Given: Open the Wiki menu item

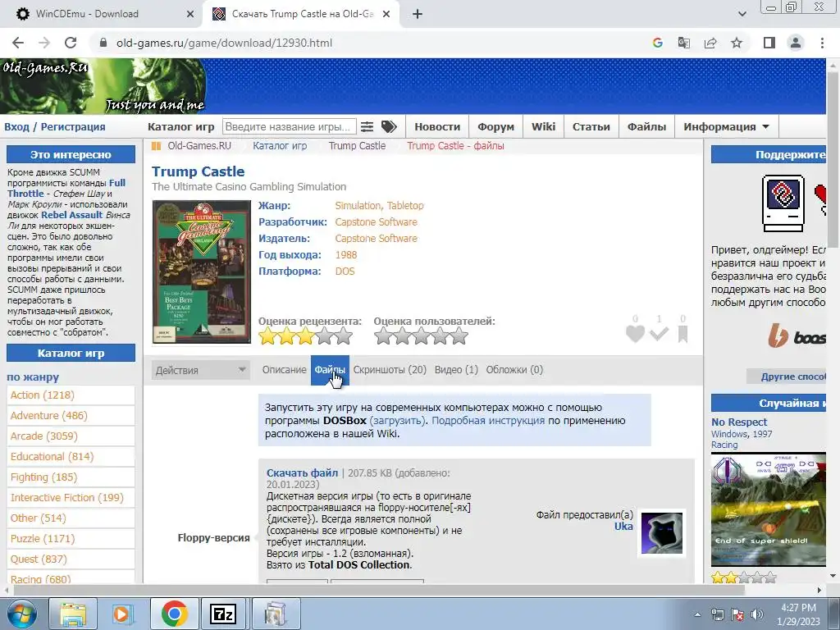Looking at the screenshot, I should [x=543, y=127].
